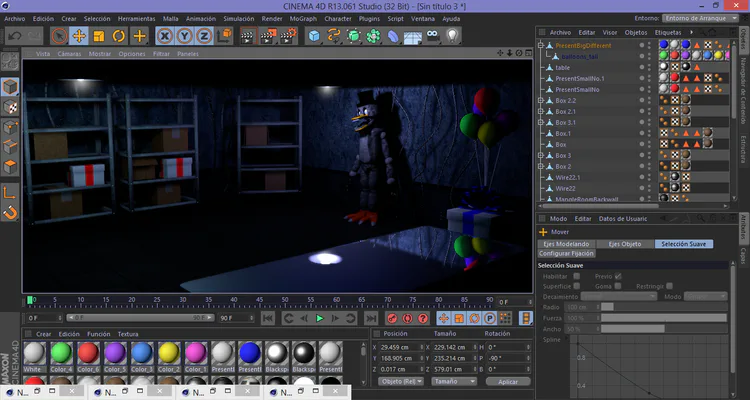Jump to end of the animation
This screenshot has width=750, height=400.
coord(371,318)
